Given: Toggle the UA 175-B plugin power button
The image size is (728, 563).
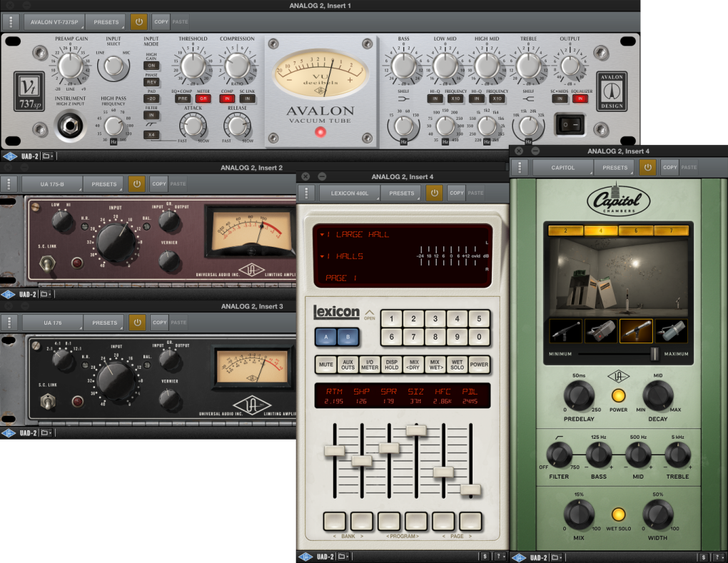Looking at the screenshot, I should 137,184.
